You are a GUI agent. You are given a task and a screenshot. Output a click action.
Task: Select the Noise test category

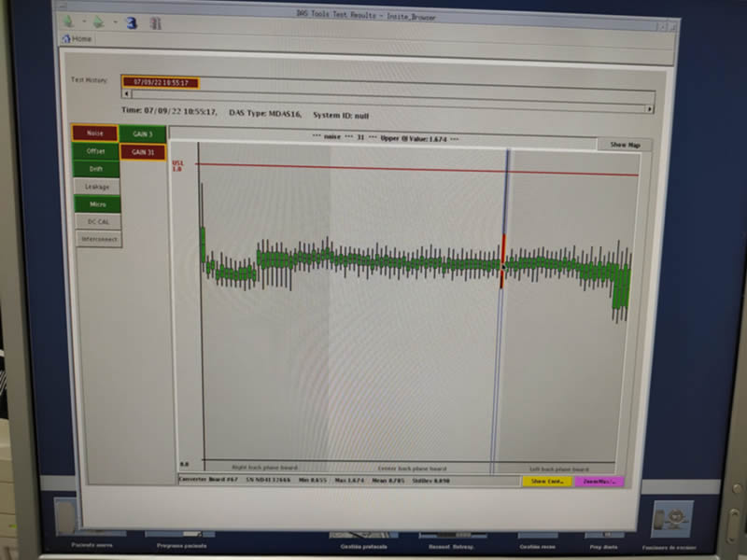(95, 133)
